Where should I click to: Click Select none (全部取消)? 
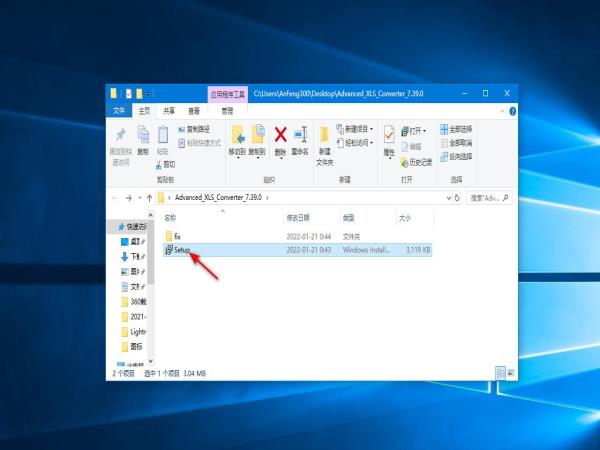456,143
